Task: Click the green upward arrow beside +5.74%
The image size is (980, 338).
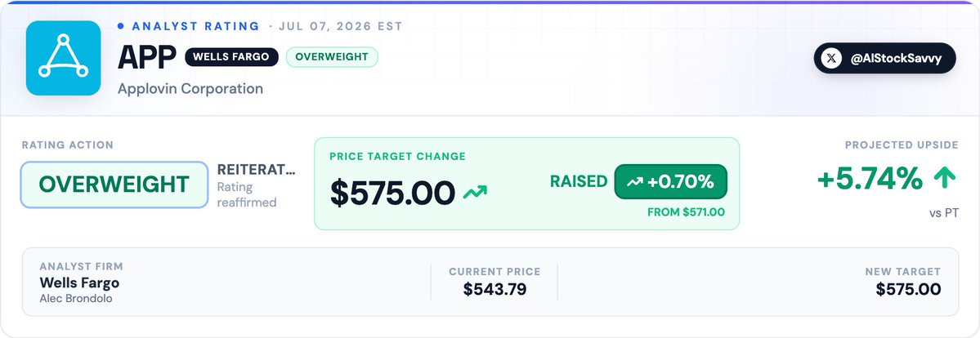Action: [944, 180]
